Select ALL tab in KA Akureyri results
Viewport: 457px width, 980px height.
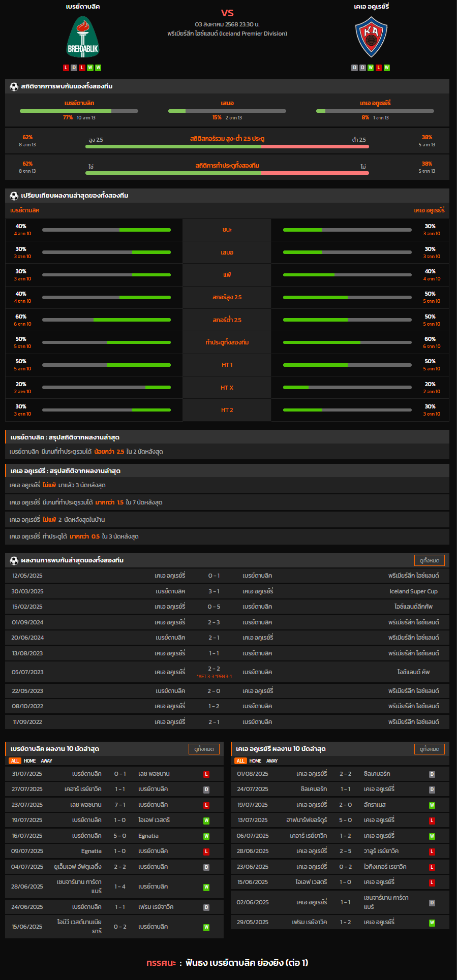pos(240,761)
